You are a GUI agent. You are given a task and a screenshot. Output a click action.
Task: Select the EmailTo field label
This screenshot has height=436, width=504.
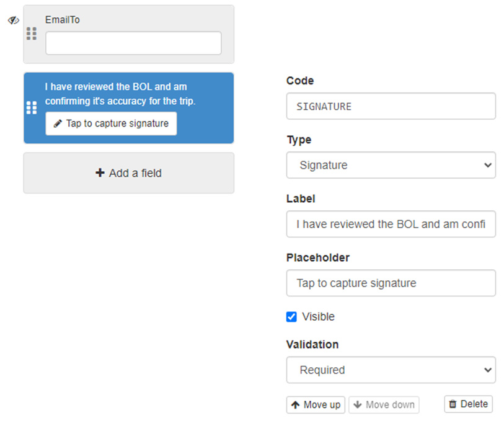[x=63, y=20]
